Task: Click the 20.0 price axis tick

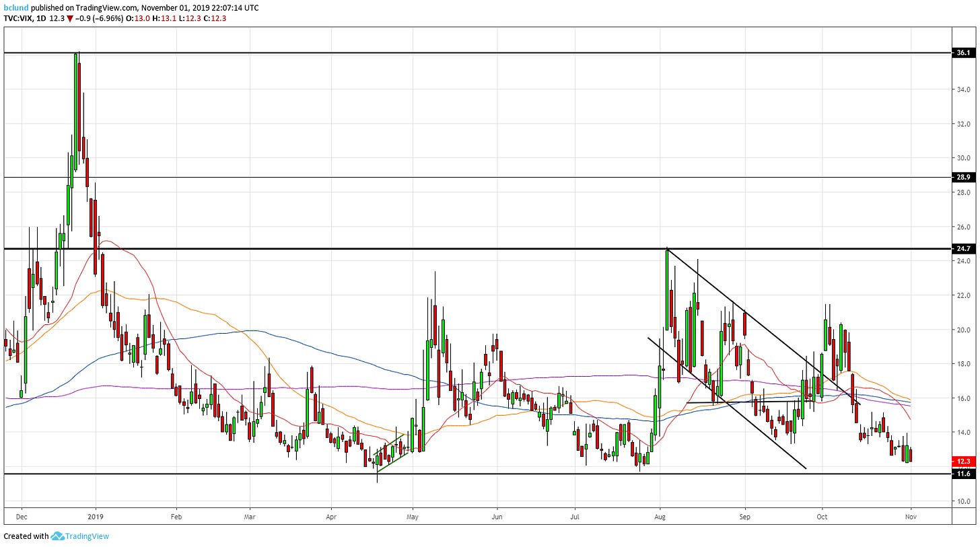Action: pyautogui.click(x=963, y=330)
